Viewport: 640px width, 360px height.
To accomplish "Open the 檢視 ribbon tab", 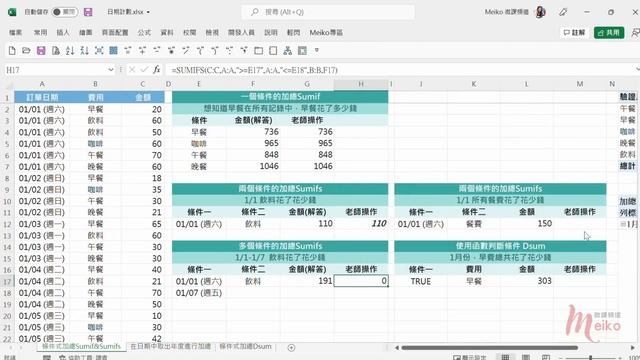I will pyautogui.click(x=212, y=32).
